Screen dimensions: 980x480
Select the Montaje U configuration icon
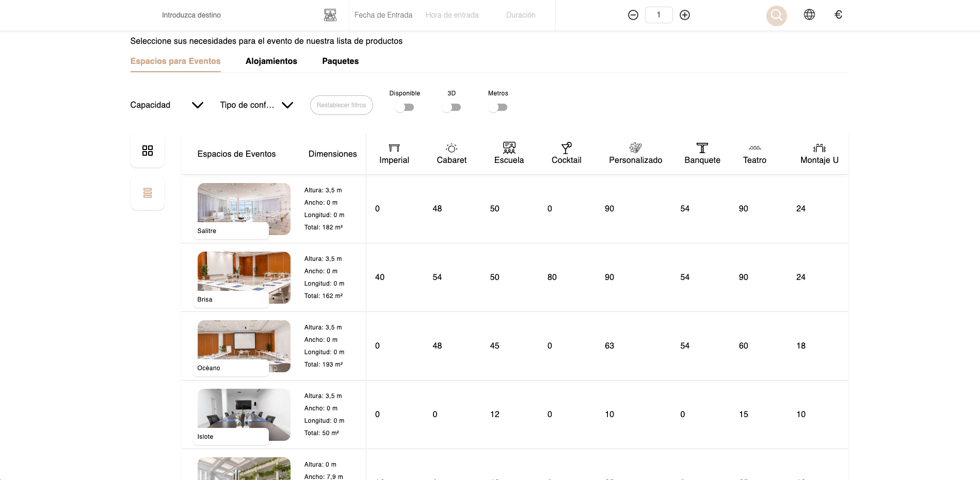click(x=818, y=148)
